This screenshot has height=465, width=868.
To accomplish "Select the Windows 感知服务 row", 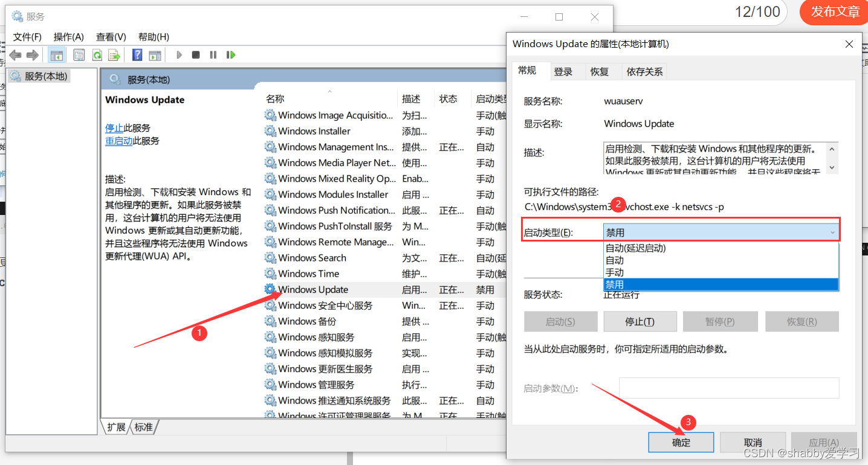I will (386, 337).
